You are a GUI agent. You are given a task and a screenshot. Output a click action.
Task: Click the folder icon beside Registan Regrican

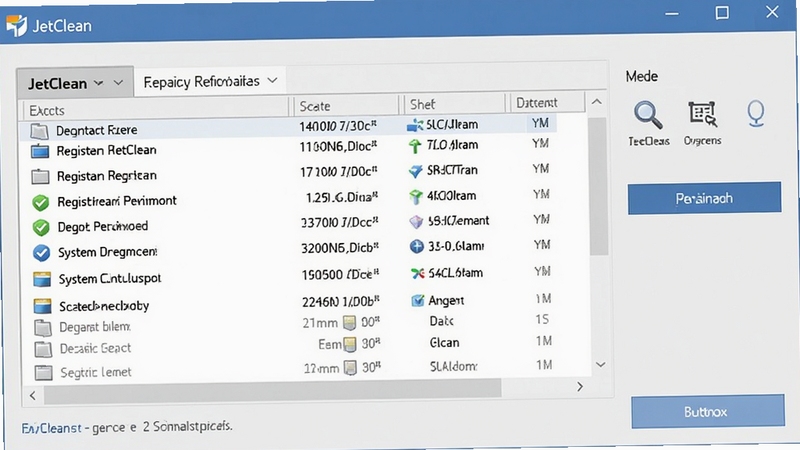click(40, 177)
